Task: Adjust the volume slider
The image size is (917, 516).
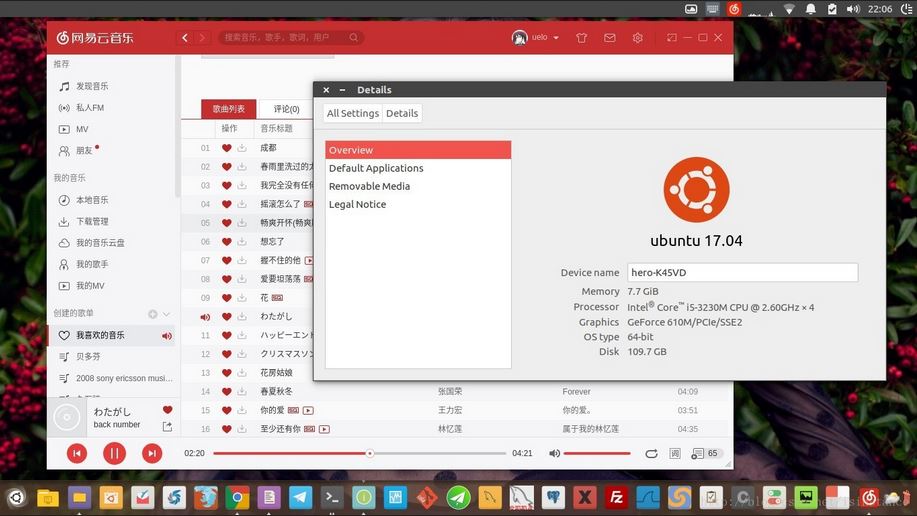Action: click(597, 453)
